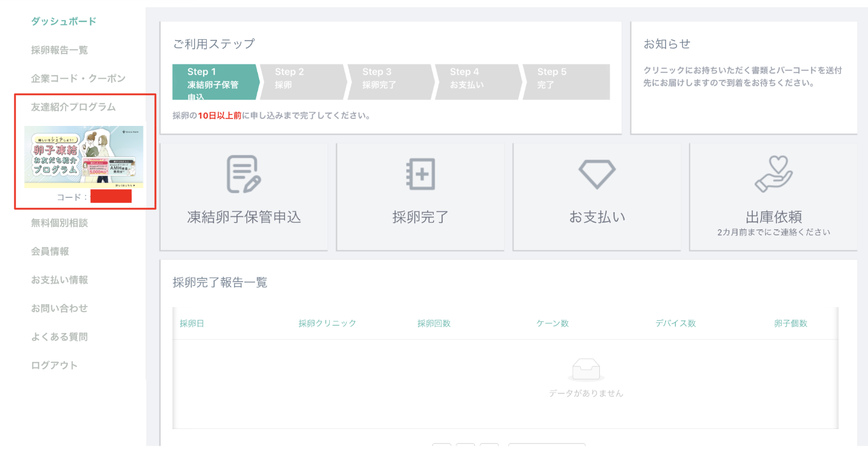Open the 卵子凍結 お友だち紹介プログラム banner
The height and width of the screenshot is (452, 868).
tap(84, 157)
